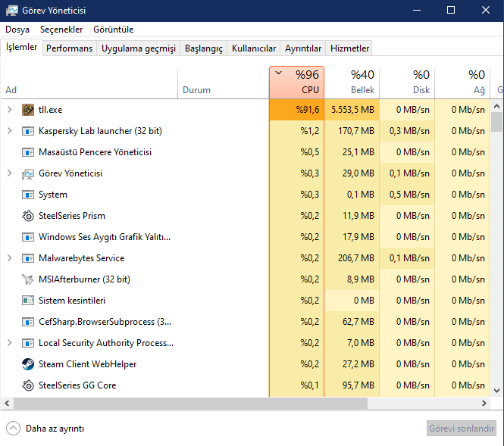Click the 170,7 MB Kaspersky memory value

tap(356, 131)
